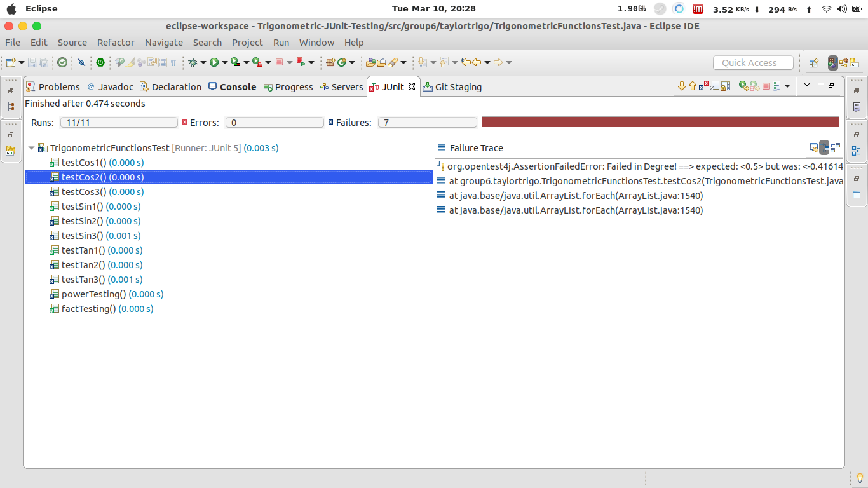
Task: Open Run configurations dropdown arrow
Action: 224,62
